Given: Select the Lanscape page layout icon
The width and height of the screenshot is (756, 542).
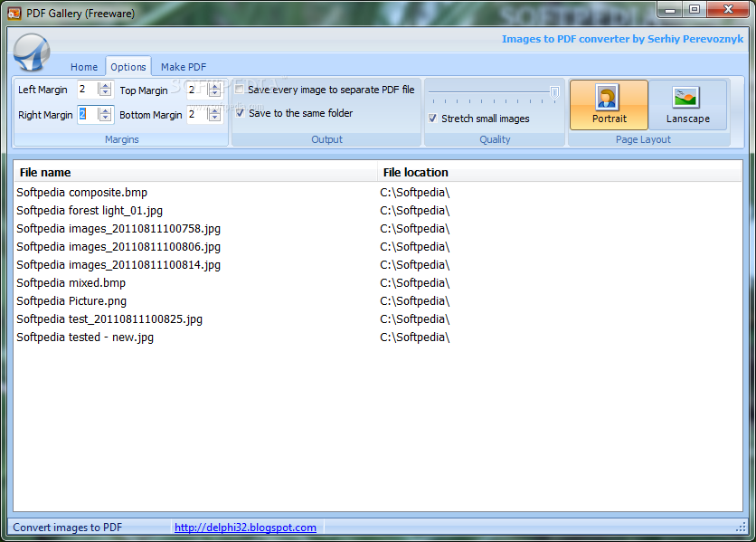Looking at the screenshot, I should pyautogui.click(x=687, y=105).
